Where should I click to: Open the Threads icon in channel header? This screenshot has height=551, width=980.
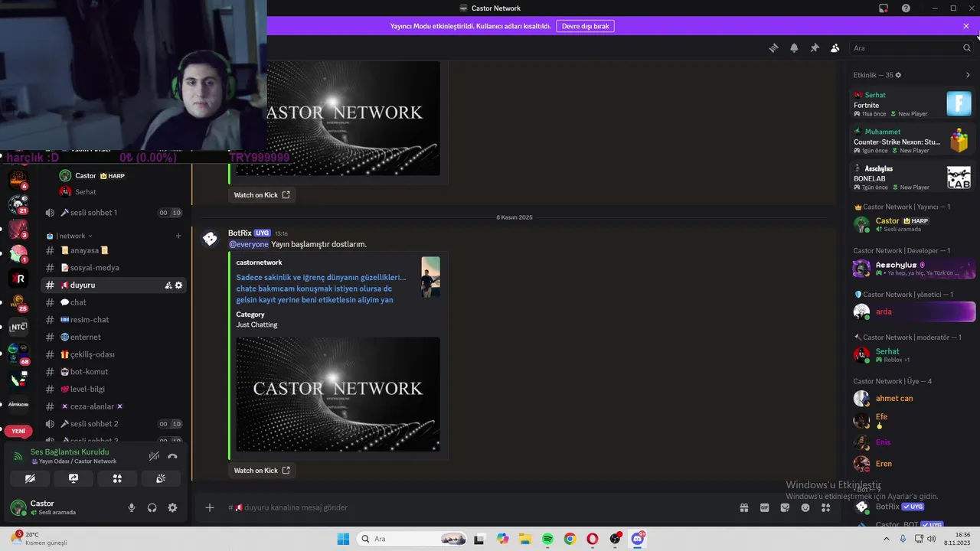pyautogui.click(x=773, y=47)
